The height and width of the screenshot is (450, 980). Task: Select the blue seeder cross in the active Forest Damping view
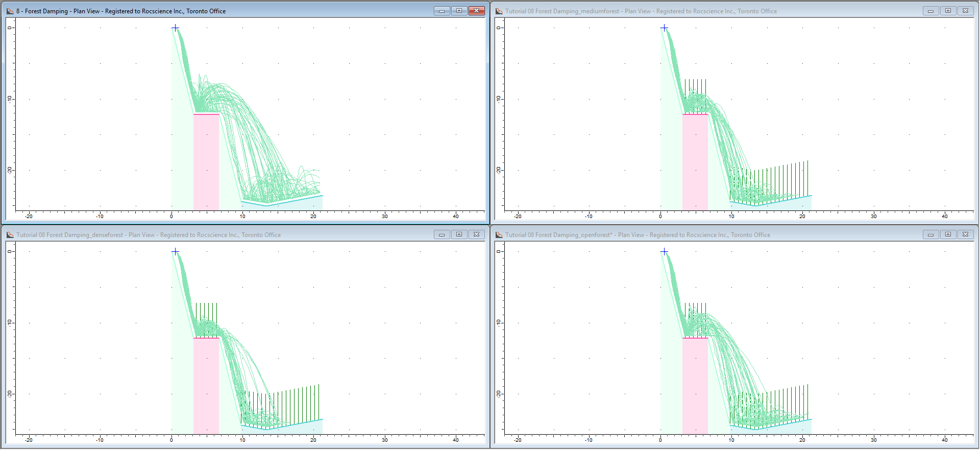175,28
